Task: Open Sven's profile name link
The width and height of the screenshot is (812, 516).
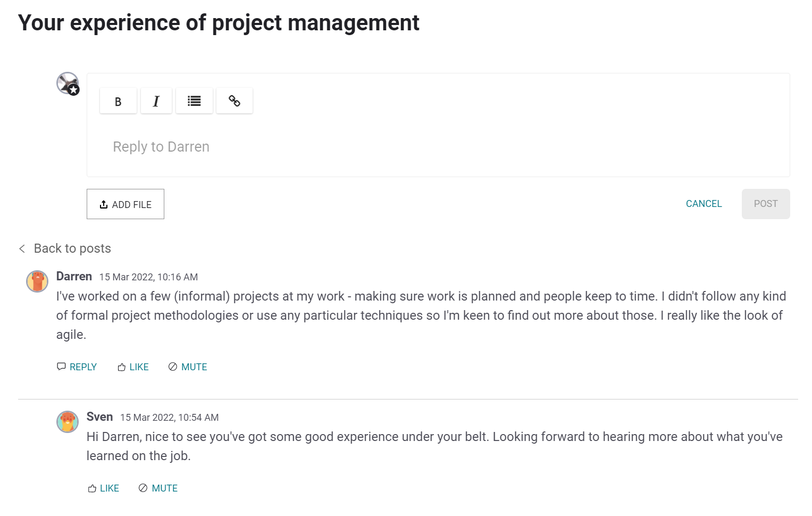Action: 99,417
